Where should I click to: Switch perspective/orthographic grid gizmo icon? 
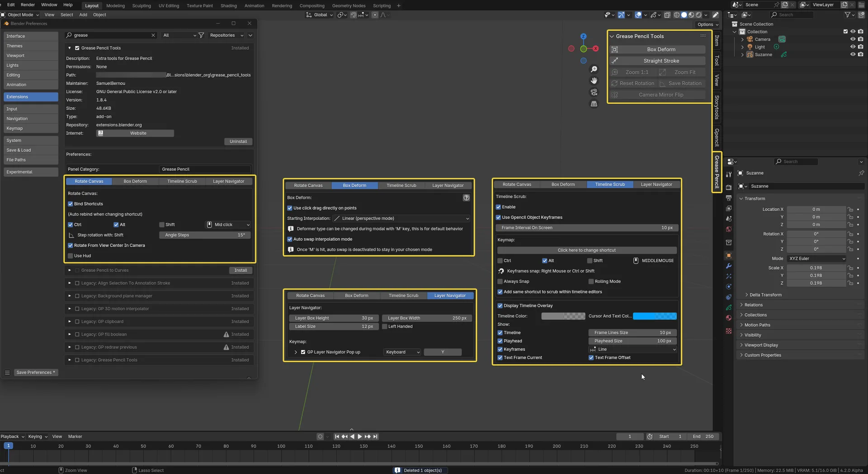594,103
